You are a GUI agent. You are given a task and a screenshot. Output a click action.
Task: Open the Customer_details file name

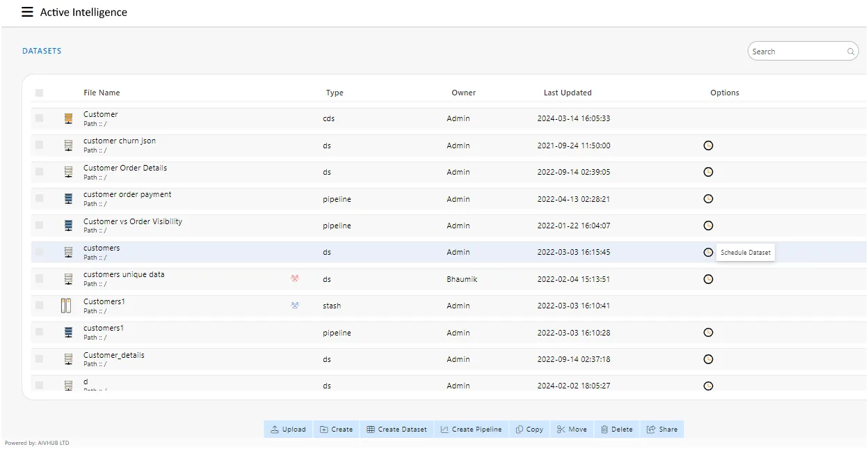pos(114,355)
